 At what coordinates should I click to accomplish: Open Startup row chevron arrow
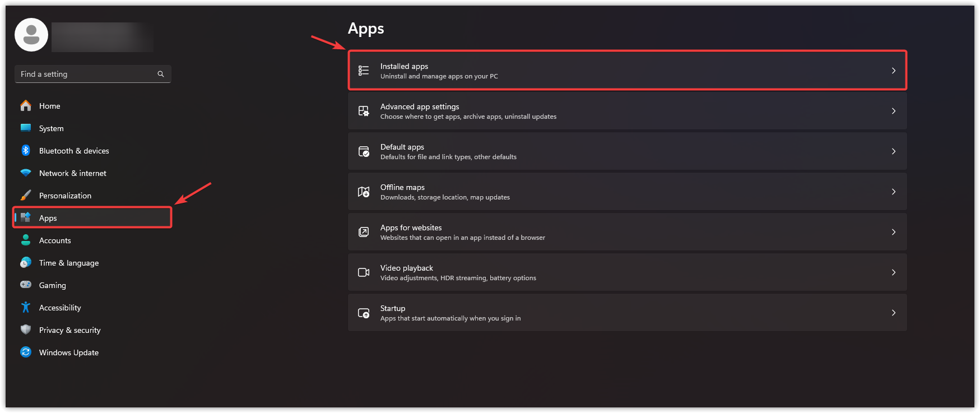[x=893, y=313]
